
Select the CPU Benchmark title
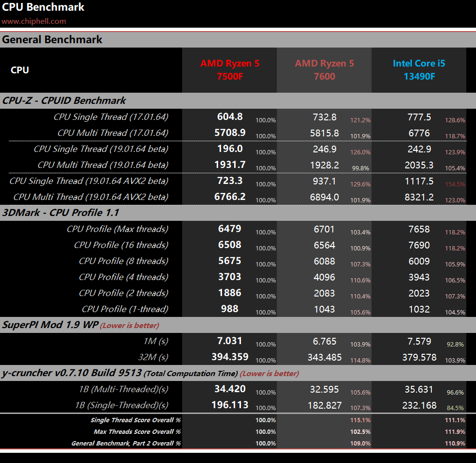43,7
